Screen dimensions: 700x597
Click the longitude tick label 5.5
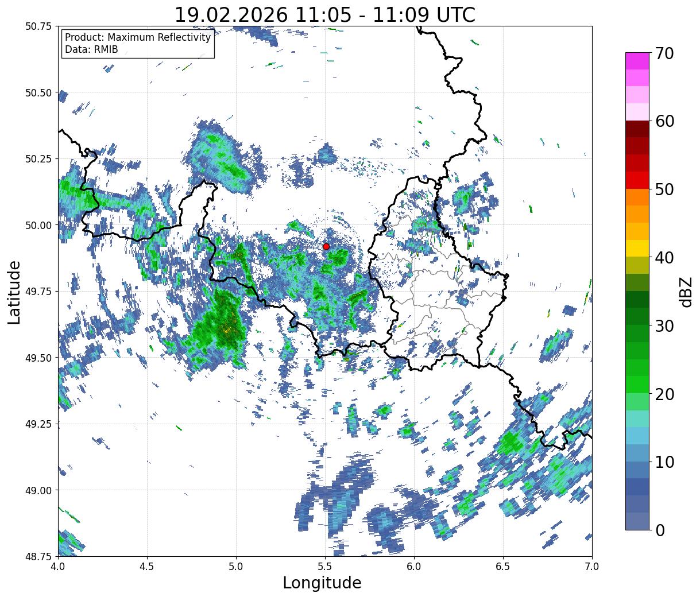[x=325, y=567]
